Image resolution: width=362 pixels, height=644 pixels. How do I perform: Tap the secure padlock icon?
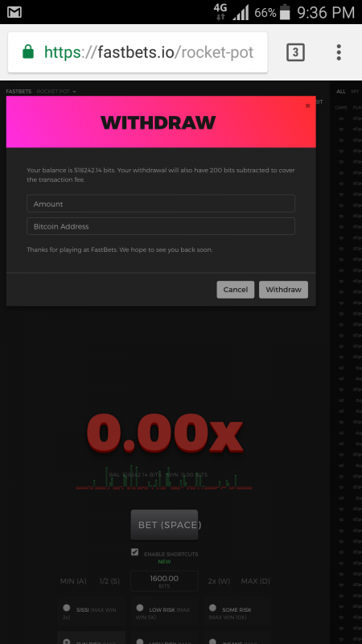(x=28, y=52)
